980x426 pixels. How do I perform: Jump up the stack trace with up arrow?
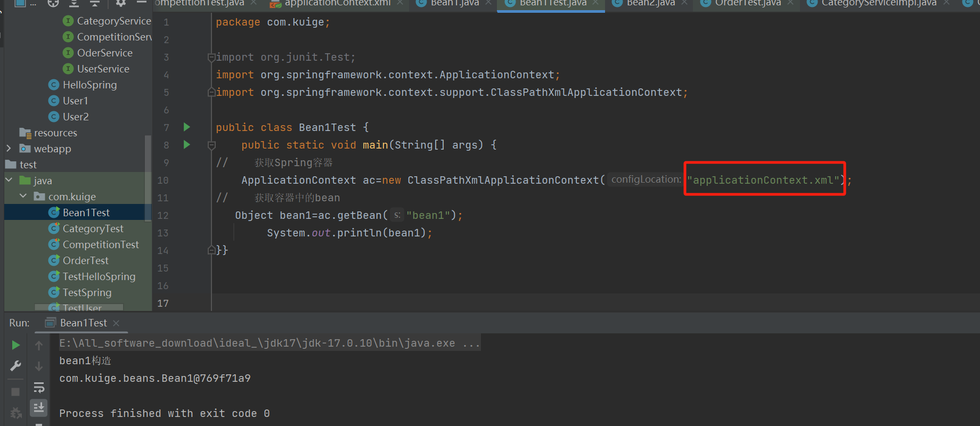pos(39,346)
